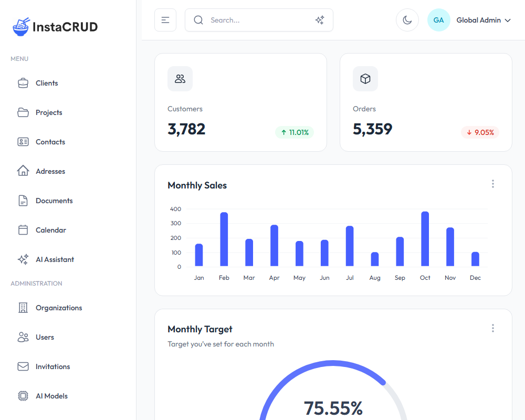Open the Monthly Sales options menu
The height and width of the screenshot is (420, 525).
pos(493,184)
